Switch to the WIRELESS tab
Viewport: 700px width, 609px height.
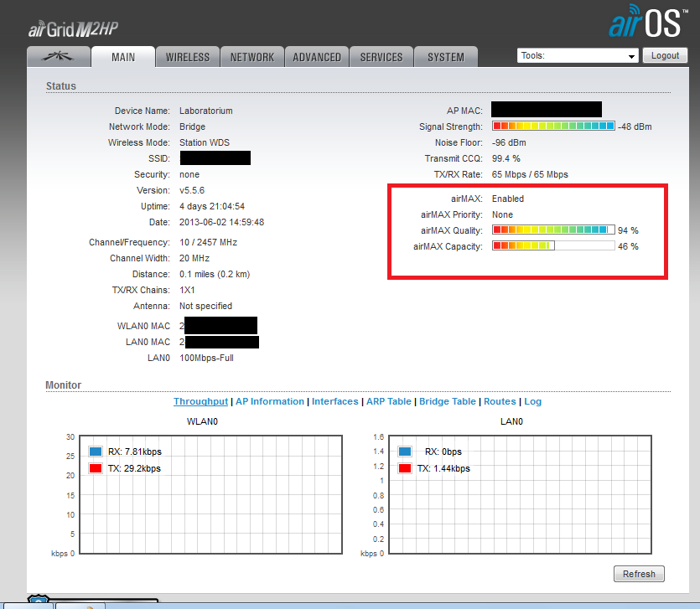187,56
